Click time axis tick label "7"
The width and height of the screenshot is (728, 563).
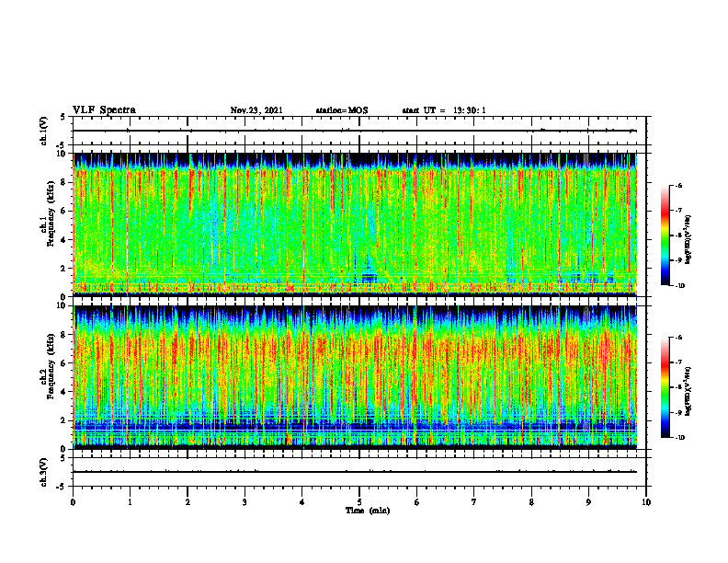pyautogui.click(x=474, y=502)
